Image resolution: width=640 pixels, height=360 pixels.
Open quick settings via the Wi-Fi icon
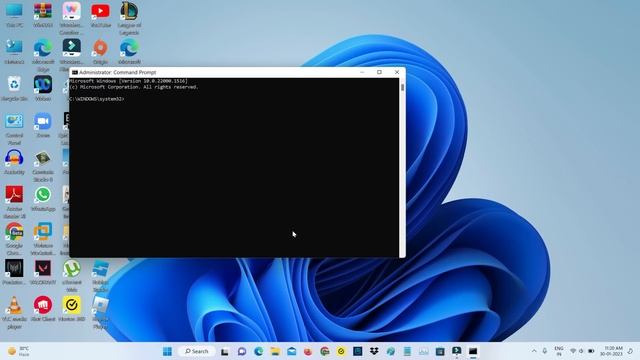coord(573,351)
